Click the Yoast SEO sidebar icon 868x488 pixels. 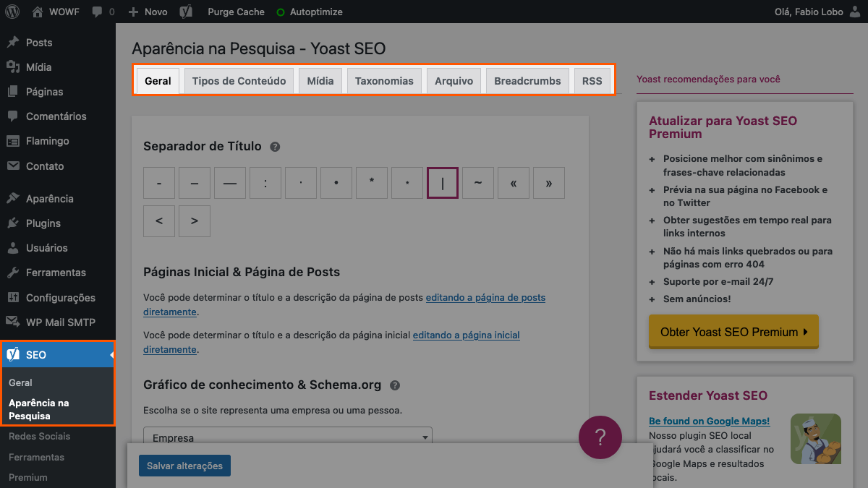tap(13, 355)
